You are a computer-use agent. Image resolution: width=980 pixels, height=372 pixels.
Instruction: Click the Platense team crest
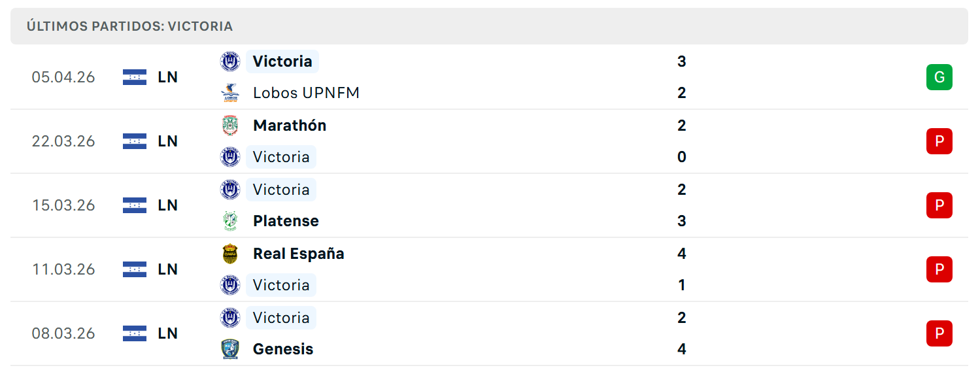(230, 221)
